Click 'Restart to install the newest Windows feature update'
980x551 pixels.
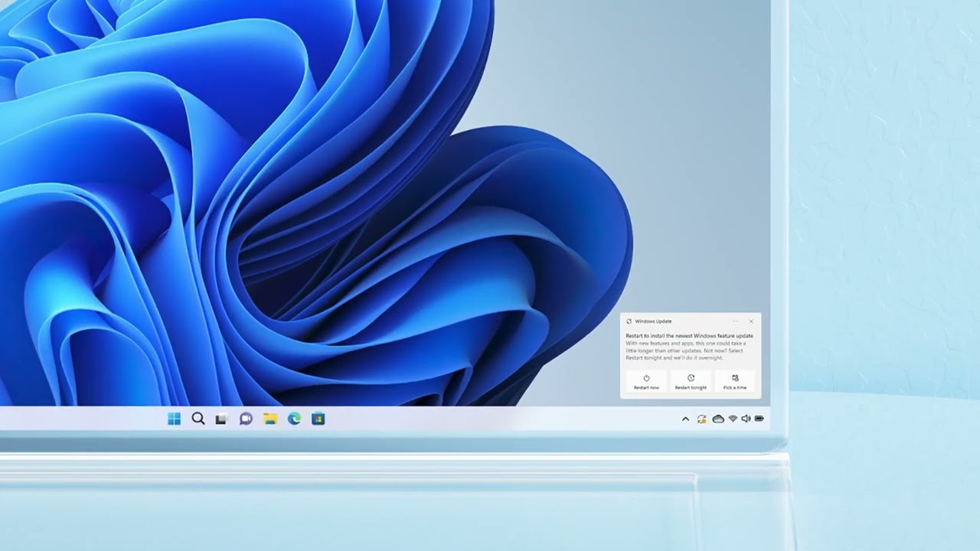(x=689, y=335)
